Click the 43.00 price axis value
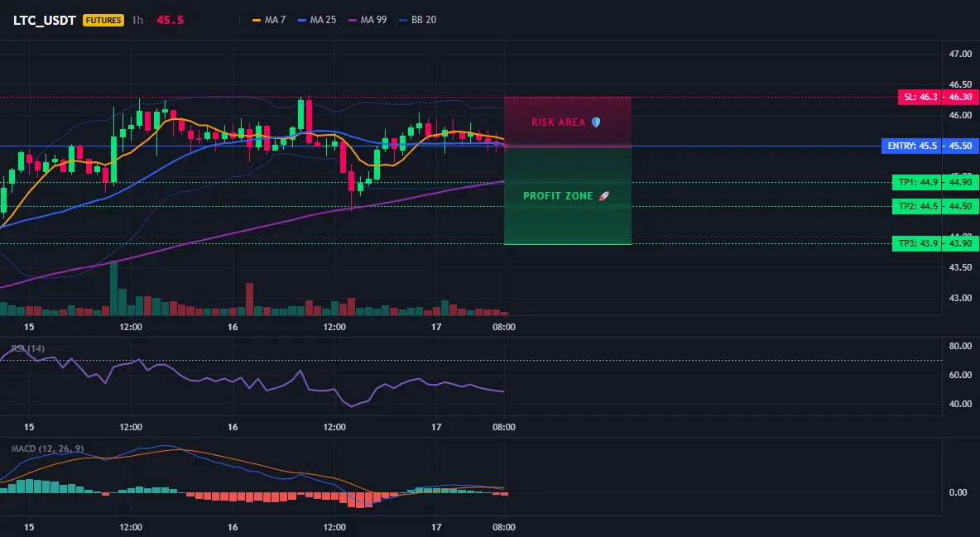The width and height of the screenshot is (980, 537). coord(960,298)
